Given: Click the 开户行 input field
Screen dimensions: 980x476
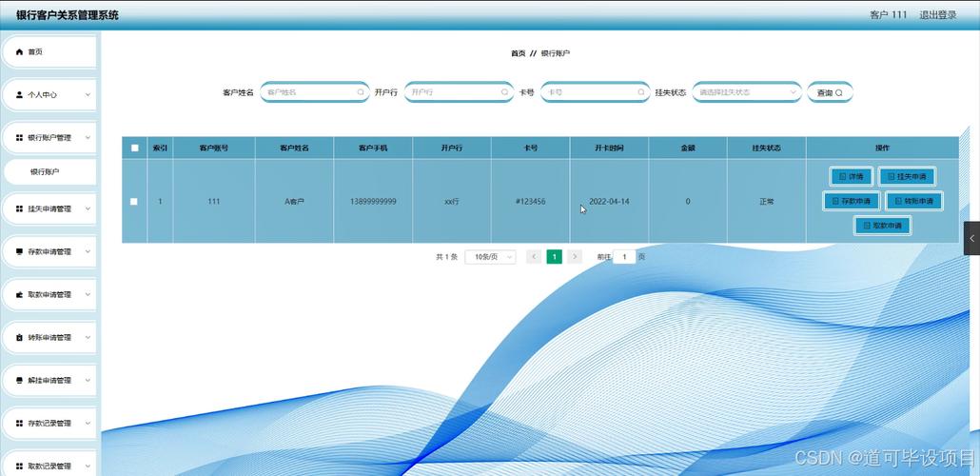Looking at the screenshot, I should coord(452,92).
